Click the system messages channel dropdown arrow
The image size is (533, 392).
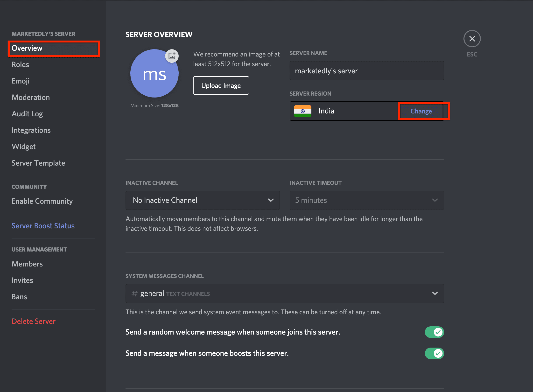coord(435,294)
